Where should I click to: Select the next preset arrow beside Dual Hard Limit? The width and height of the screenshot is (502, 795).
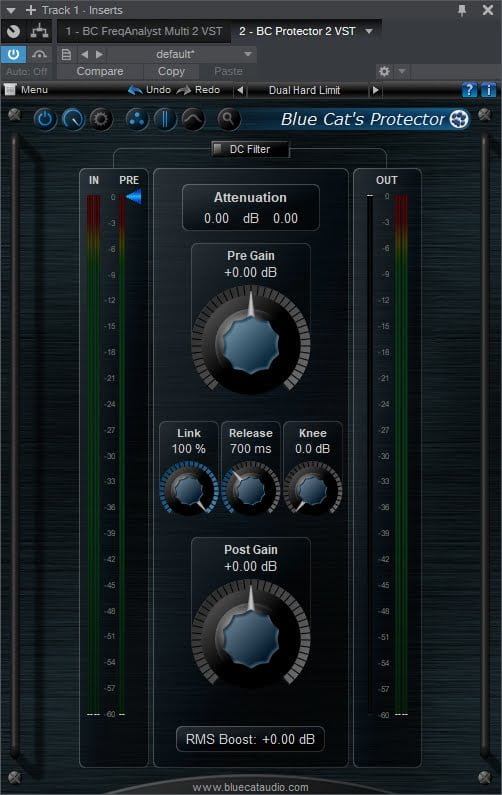[376, 90]
